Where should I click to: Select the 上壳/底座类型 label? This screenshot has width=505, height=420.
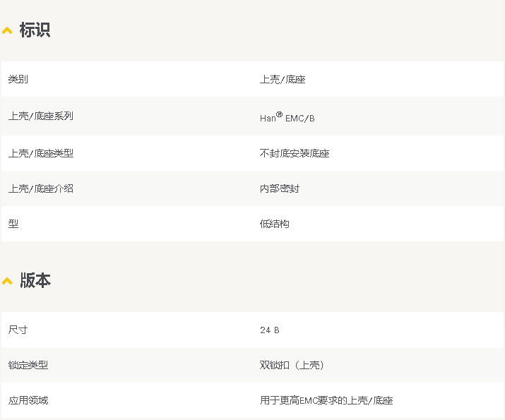pyautogui.click(x=41, y=153)
